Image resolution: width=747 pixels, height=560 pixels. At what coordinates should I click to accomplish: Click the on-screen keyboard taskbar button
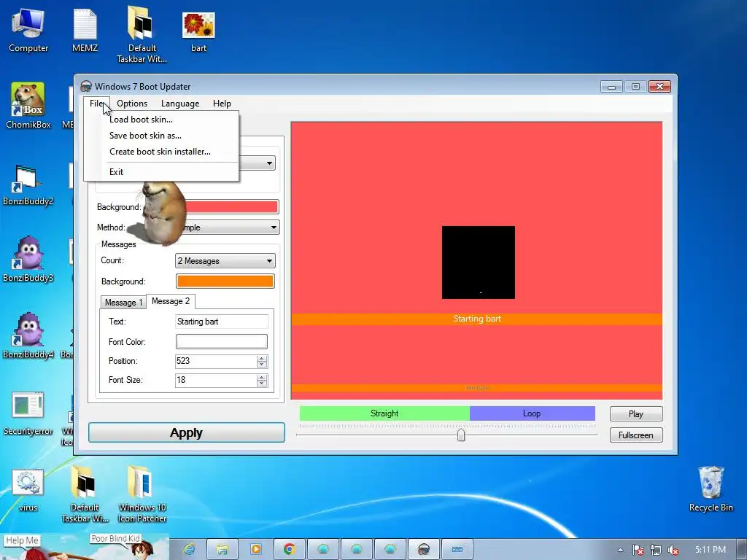pos(457,550)
